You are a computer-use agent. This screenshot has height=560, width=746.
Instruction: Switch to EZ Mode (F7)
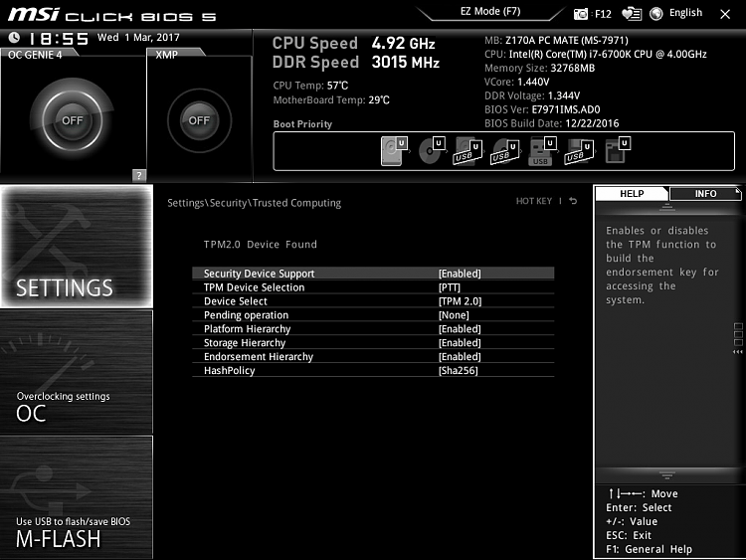click(x=490, y=11)
